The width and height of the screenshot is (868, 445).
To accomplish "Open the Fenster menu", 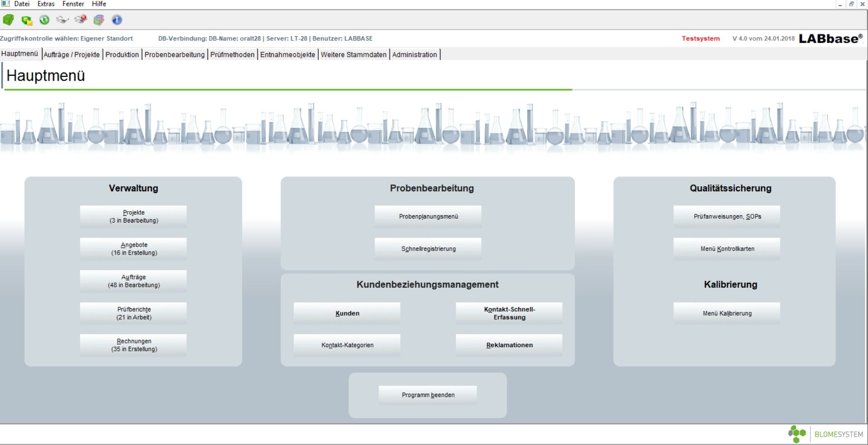I will click(x=73, y=4).
